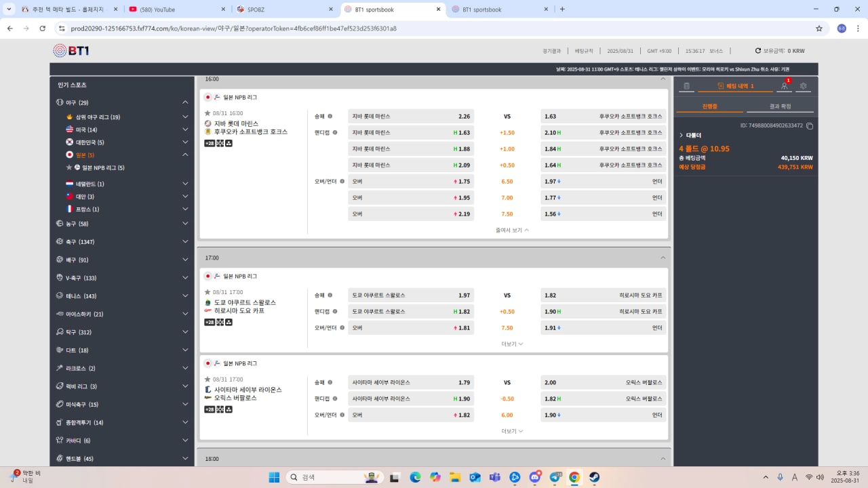868x488 pixels.
Task: Switch to the 결과 확정 tab
Action: coord(779,106)
